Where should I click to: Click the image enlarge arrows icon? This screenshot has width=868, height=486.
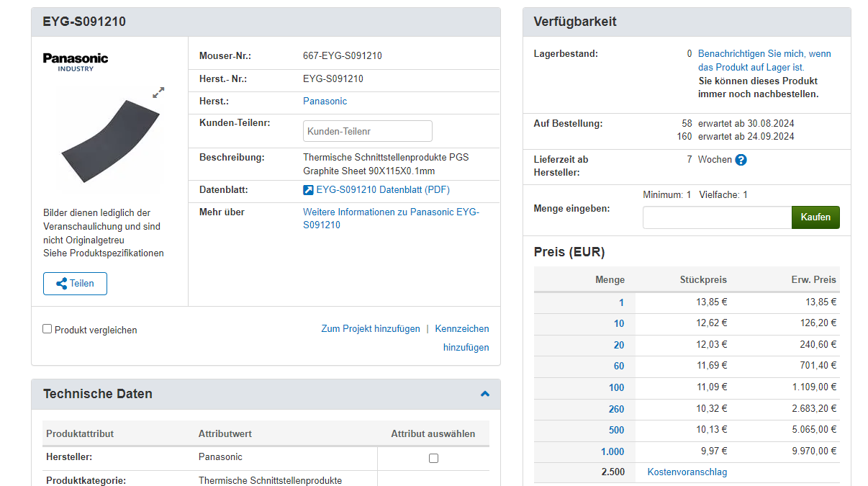pos(158,92)
